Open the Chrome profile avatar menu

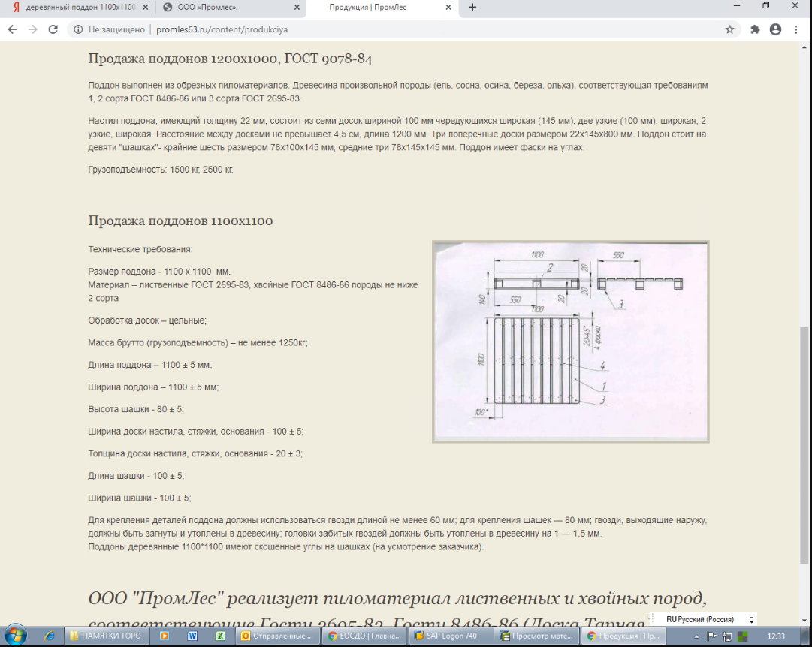(775, 29)
